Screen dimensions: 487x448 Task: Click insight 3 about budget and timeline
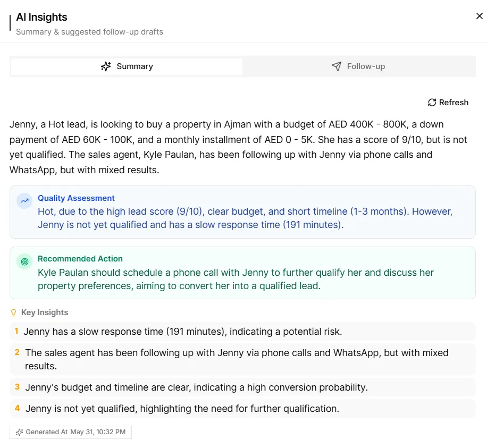(242, 387)
